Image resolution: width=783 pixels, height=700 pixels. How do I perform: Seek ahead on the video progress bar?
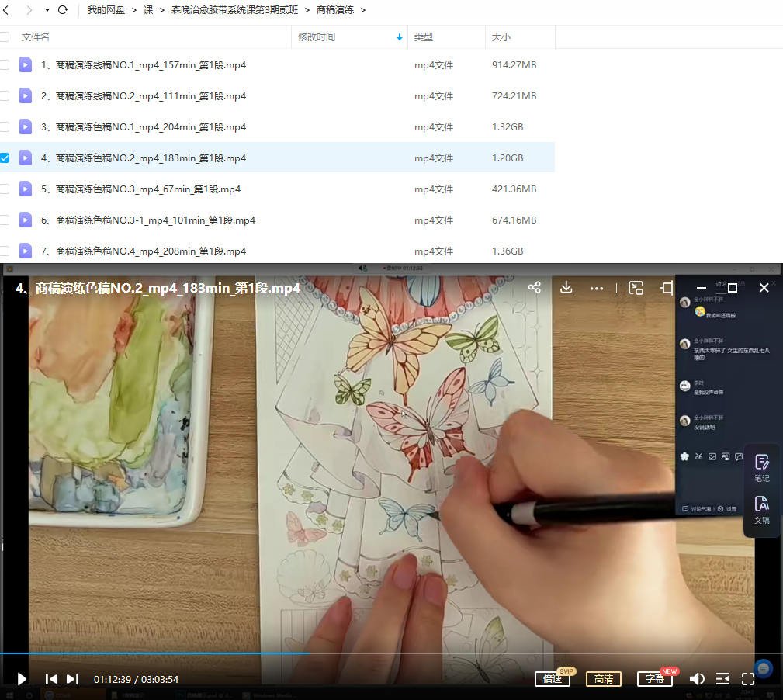coord(466,656)
